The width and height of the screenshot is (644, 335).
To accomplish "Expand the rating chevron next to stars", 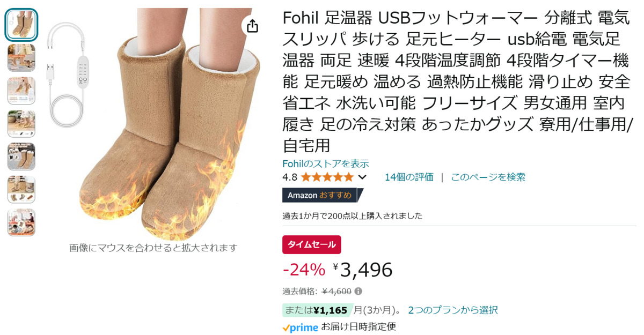I will 362,177.
